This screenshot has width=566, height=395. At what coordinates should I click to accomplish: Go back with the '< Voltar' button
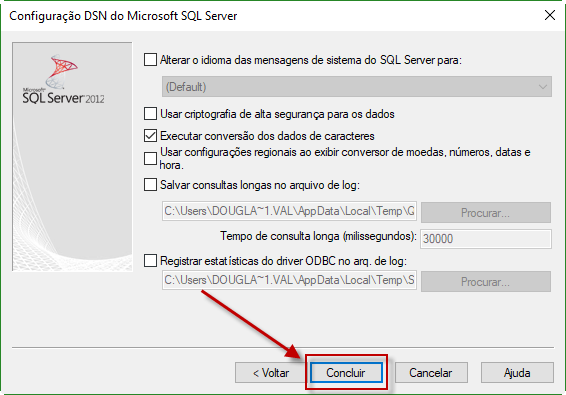(271, 373)
